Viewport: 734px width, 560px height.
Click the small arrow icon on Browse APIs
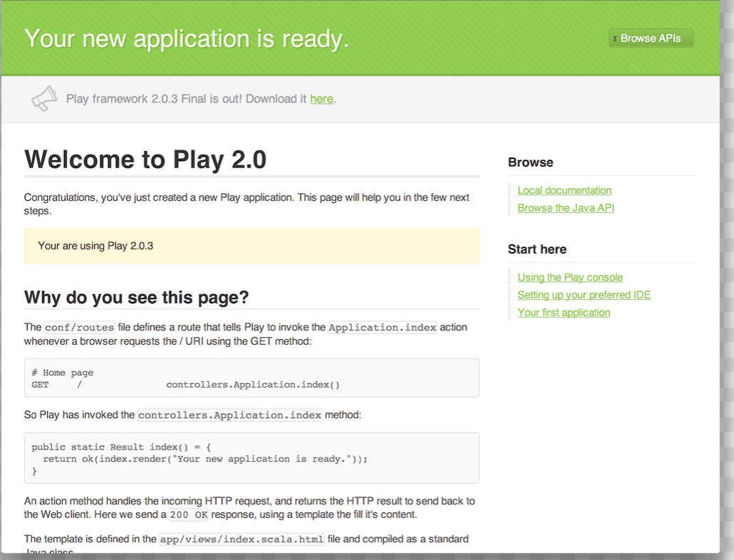coord(614,38)
